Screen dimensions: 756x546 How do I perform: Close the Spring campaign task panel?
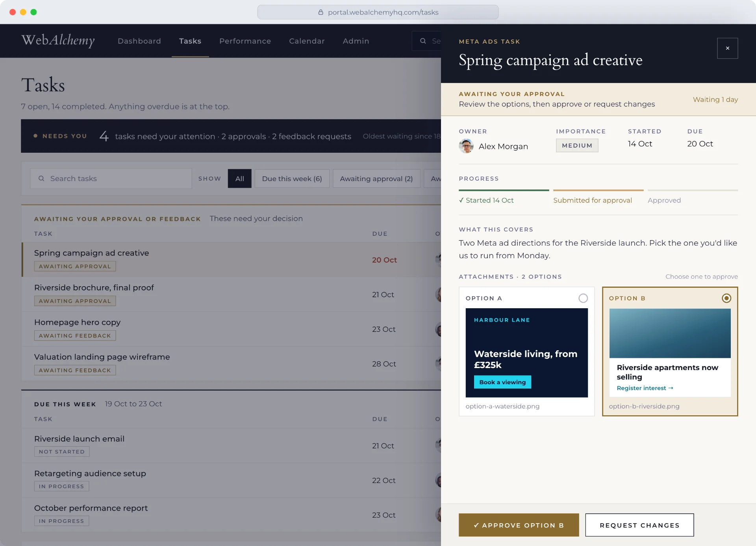(x=727, y=48)
